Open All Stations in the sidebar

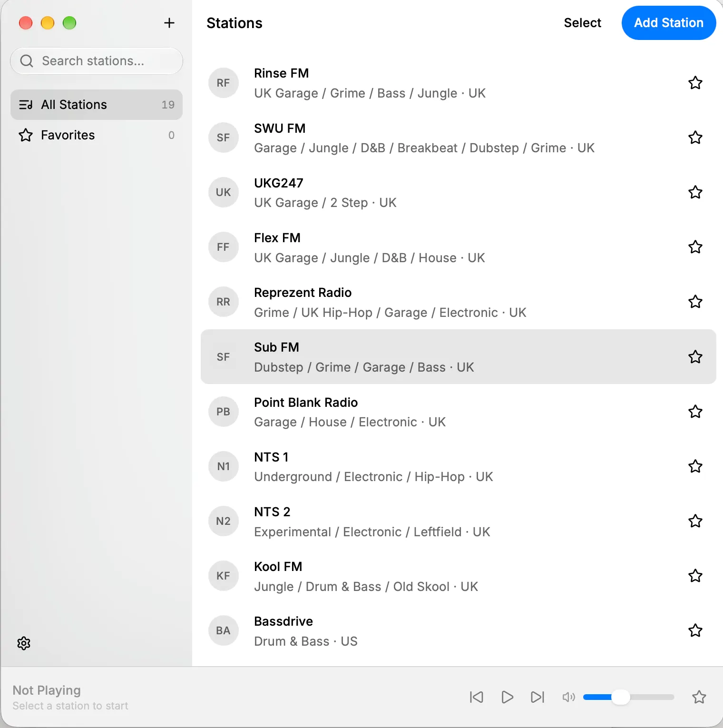[97, 105]
